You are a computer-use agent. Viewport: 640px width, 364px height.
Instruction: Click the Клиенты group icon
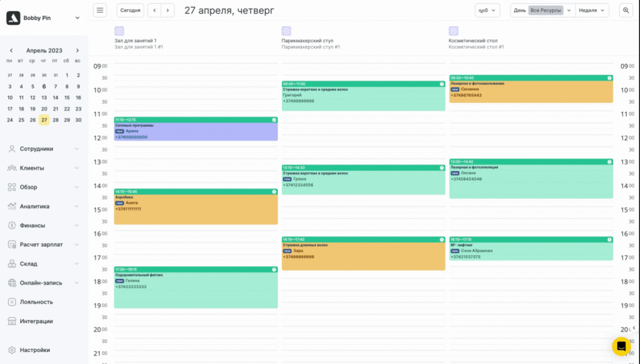tap(12, 168)
